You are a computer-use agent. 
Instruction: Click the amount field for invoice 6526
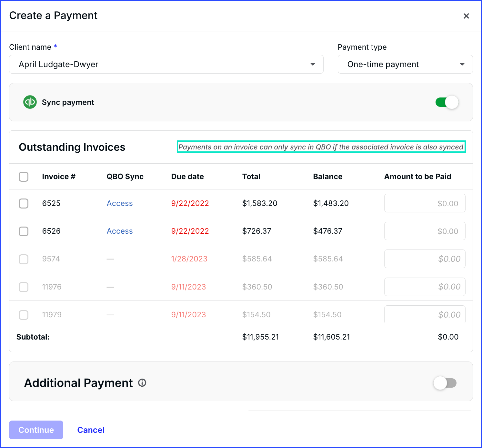425,231
